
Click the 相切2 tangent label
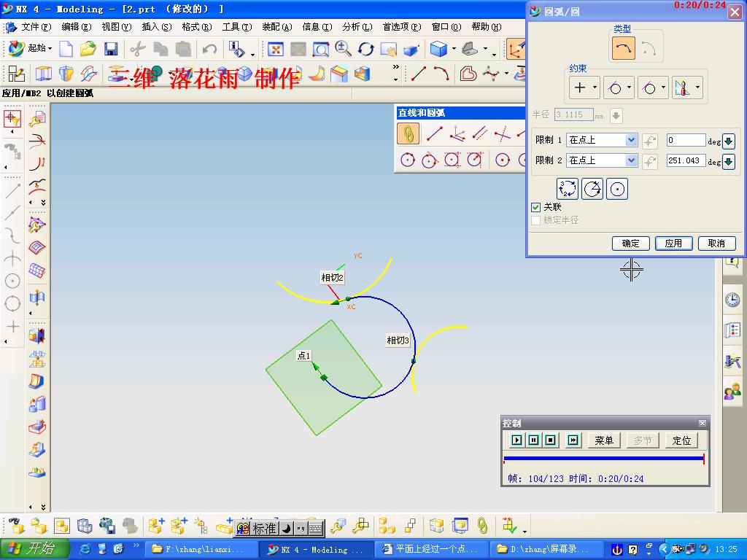(x=332, y=278)
